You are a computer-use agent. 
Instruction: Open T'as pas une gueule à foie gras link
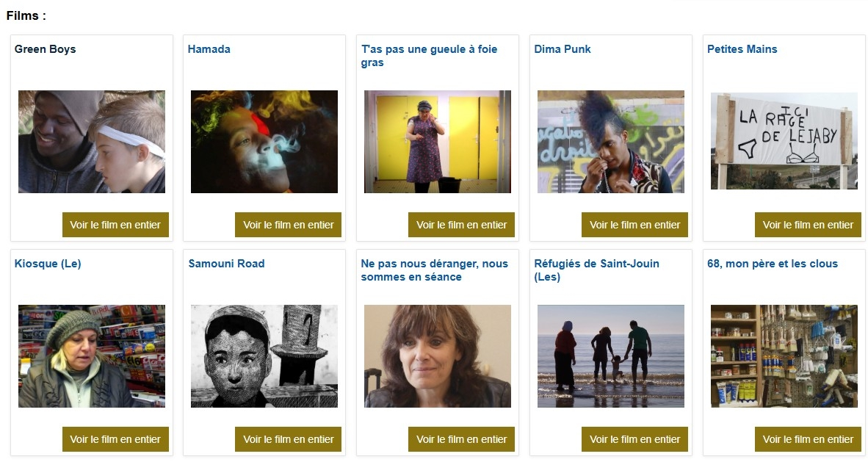coord(429,55)
